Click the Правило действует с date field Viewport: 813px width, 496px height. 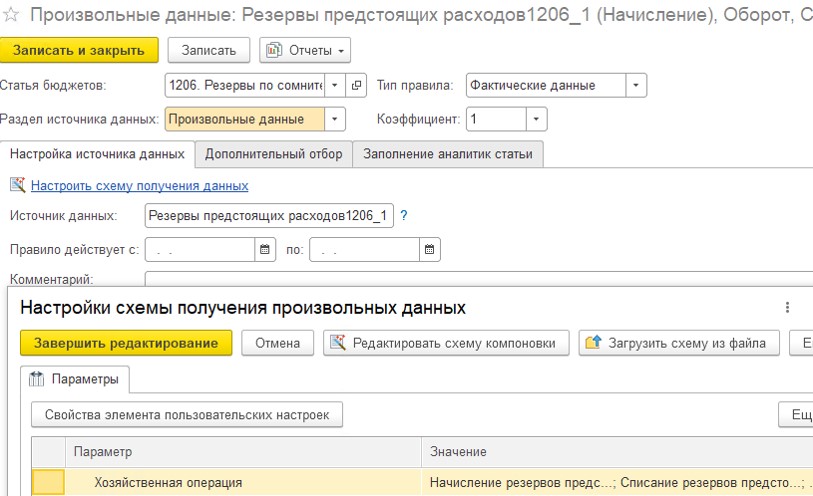click(200, 250)
